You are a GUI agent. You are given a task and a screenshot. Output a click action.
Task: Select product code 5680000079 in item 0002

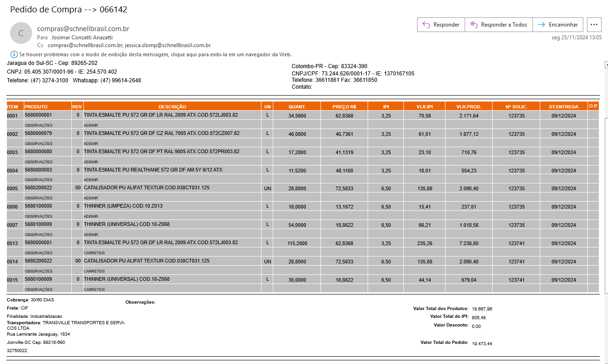pyautogui.click(x=38, y=134)
